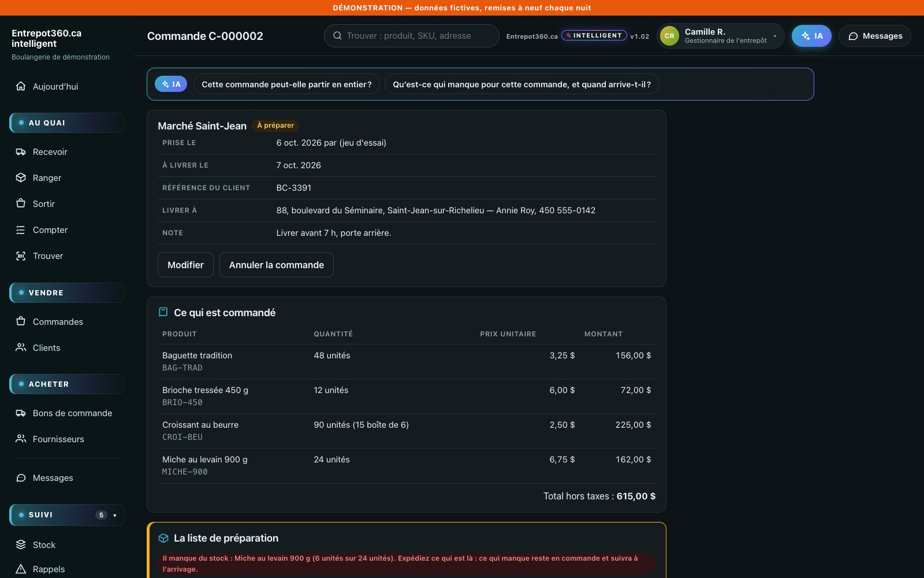
Task: Click the Commandes shopping bag icon
Action: point(21,321)
